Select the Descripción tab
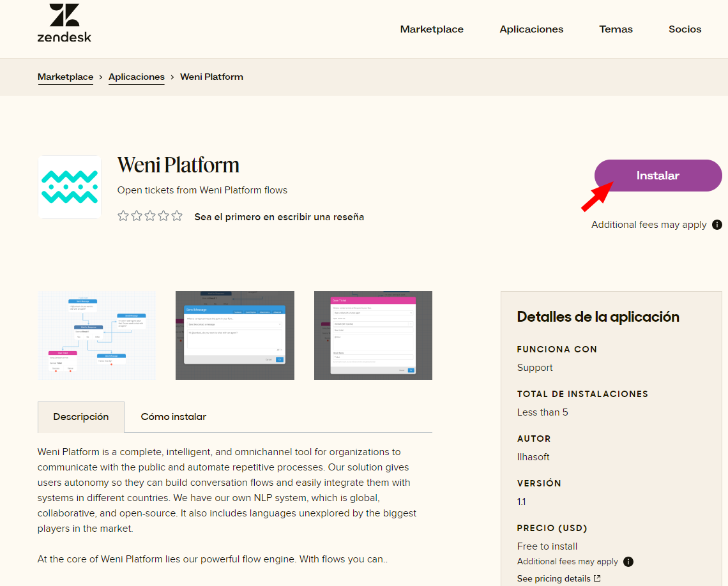 (x=80, y=416)
